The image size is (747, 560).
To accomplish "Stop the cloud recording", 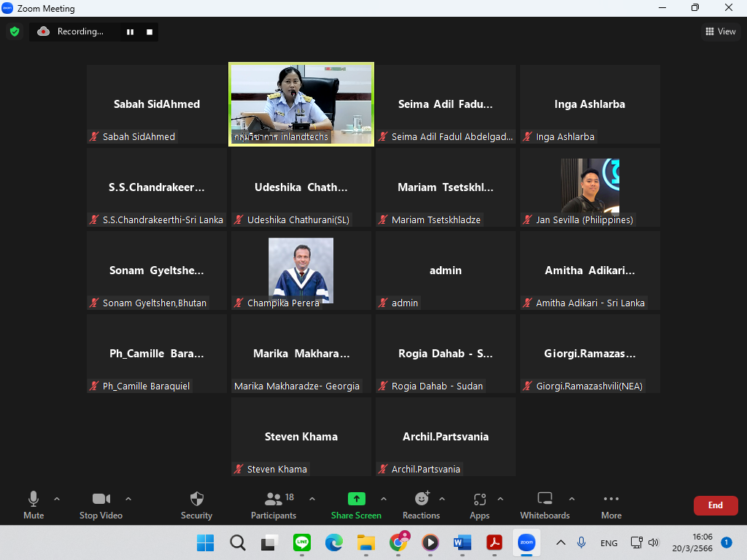I will 150,32.
